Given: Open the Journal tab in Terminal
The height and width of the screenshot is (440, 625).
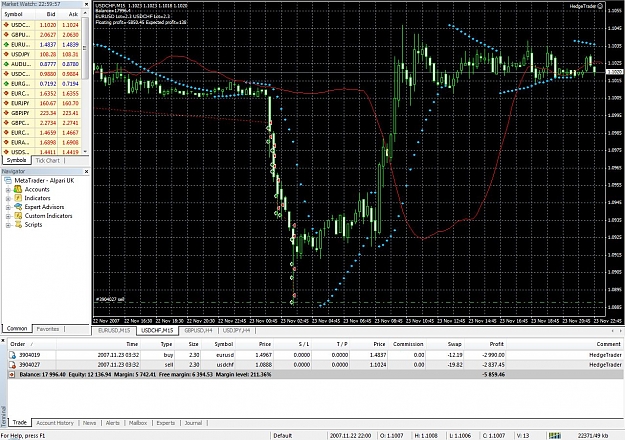Looking at the screenshot, I should pos(193,423).
